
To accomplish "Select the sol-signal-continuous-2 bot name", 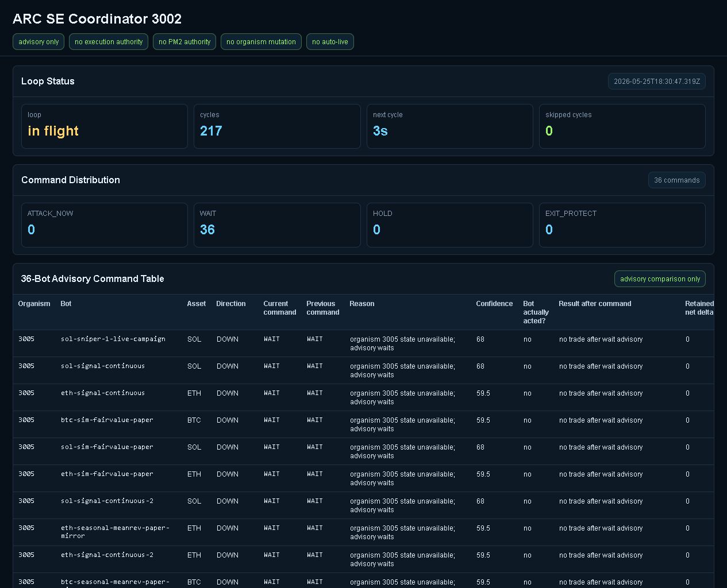I will (x=107, y=501).
